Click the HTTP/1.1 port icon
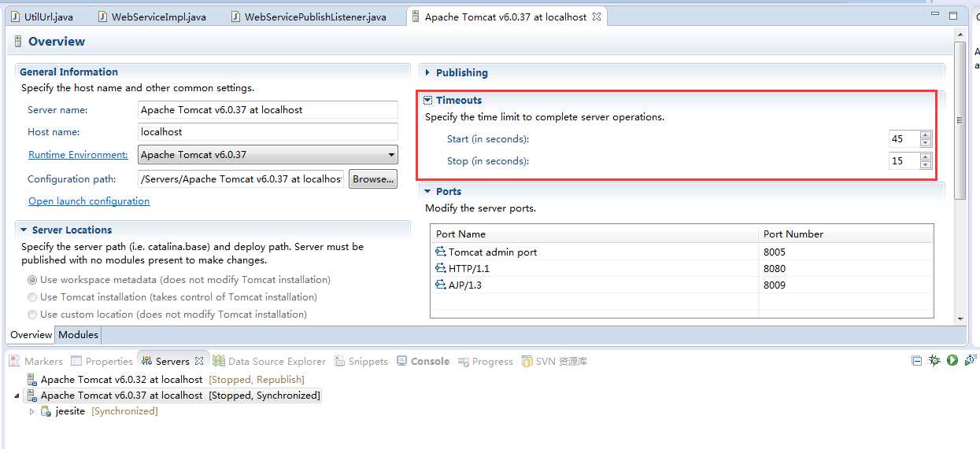 [x=441, y=268]
